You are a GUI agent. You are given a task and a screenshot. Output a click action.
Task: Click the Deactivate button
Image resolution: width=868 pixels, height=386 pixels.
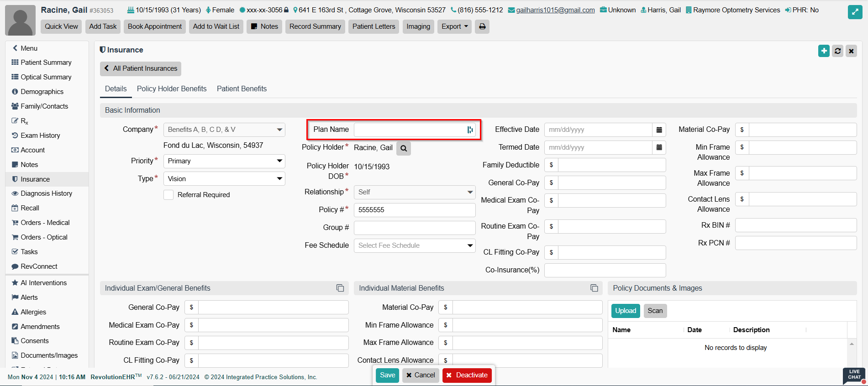point(467,375)
